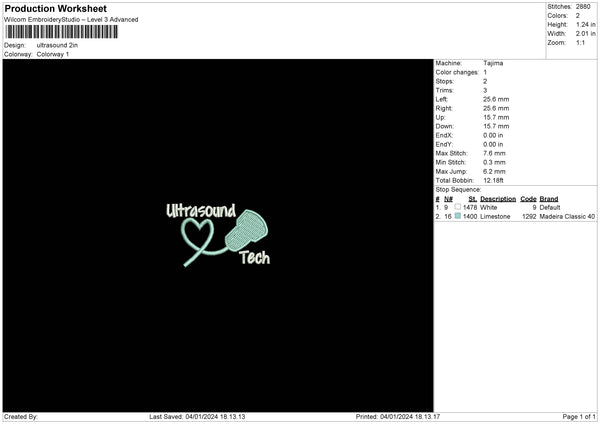The width and height of the screenshot is (600, 424).
Task: Click the 'Page 1 of 1' footer text
Action: pos(579,417)
